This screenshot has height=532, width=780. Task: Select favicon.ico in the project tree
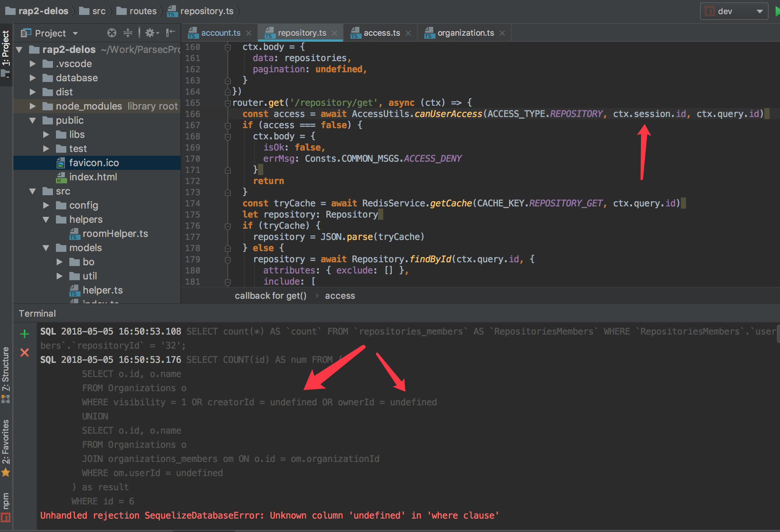(94, 162)
